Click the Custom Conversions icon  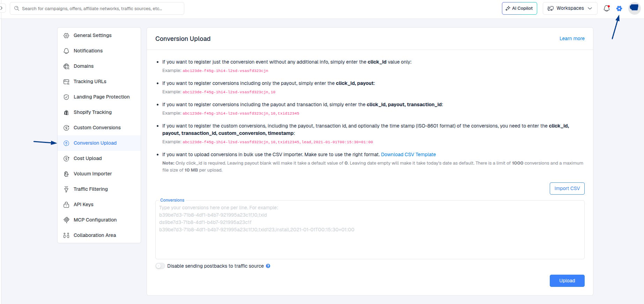[66, 128]
